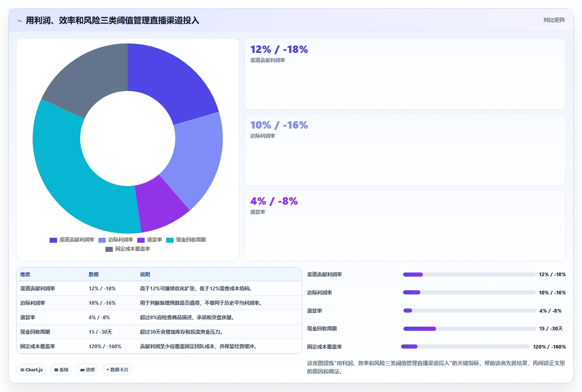
Task: Toggle the 边际利润率 legend swatch
Action: pyautogui.click(x=102, y=240)
